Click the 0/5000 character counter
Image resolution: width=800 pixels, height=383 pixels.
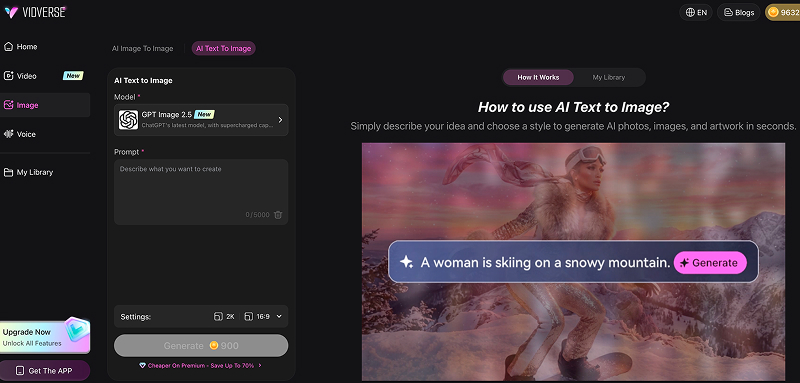pyautogui.click(x=257, y=215)
